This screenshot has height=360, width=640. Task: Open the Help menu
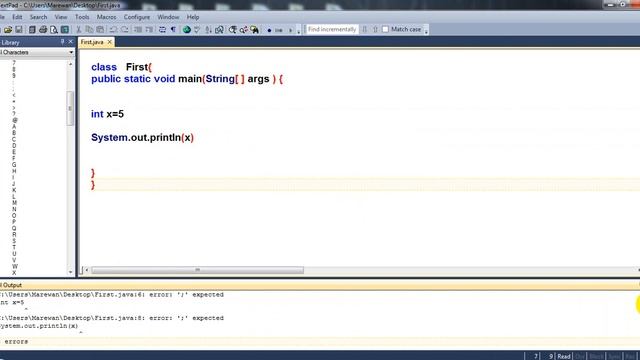193,17
